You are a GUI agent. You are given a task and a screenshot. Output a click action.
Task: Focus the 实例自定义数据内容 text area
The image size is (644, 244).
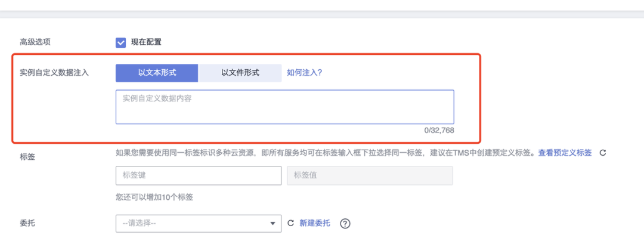point(284,107)
